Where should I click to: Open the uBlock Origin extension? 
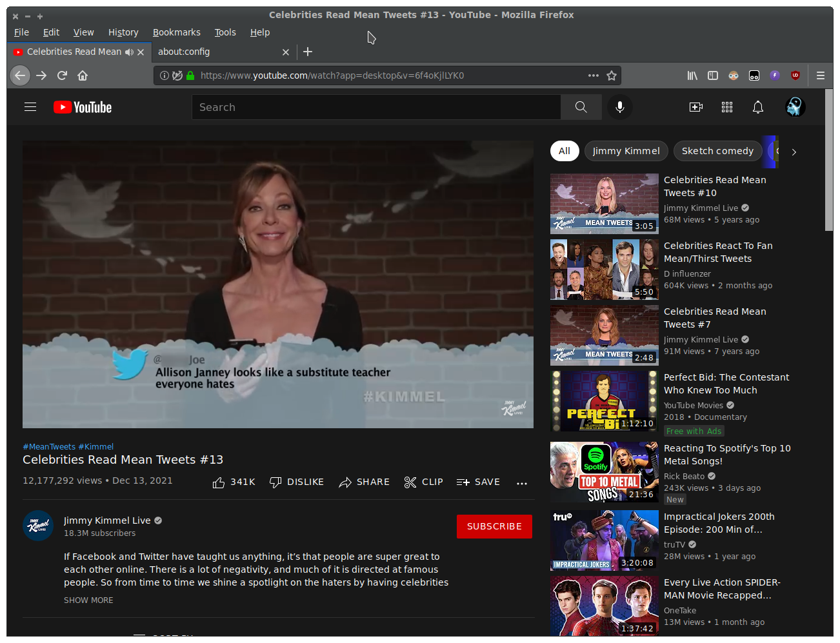click(795, 75)
